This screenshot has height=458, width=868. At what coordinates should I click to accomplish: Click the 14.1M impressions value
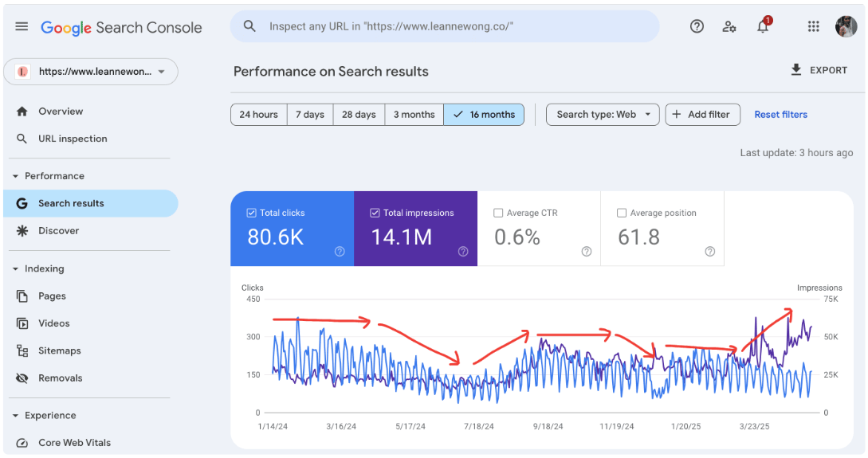(x=402, y=237)
